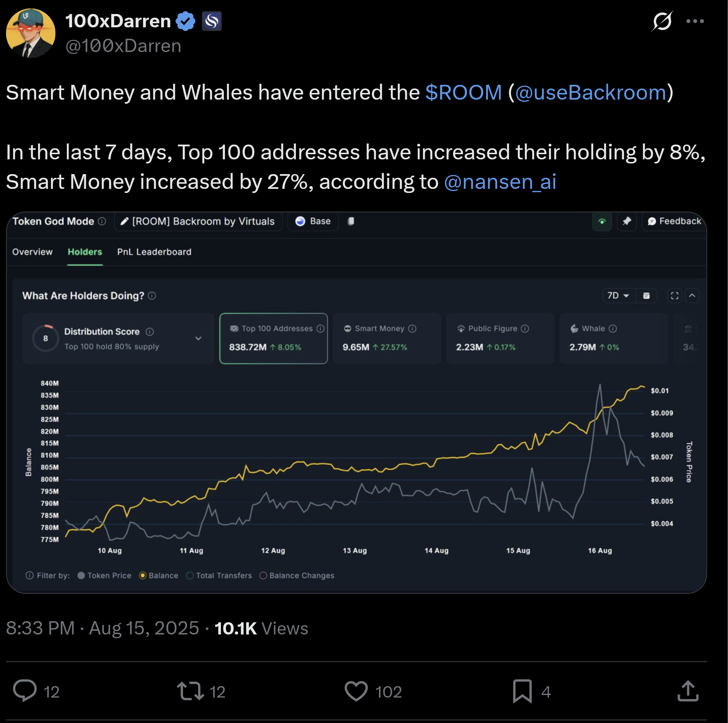
Task: Select the Balance filter radio button
Action: [143, 575]
